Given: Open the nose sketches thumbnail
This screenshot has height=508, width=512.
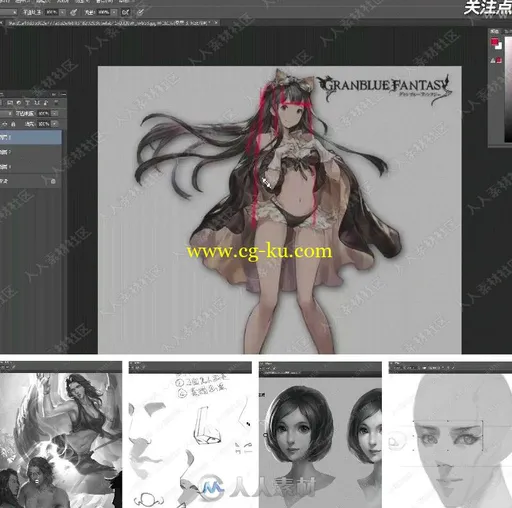Looking at the screenshot, I should tap(190, 434).
